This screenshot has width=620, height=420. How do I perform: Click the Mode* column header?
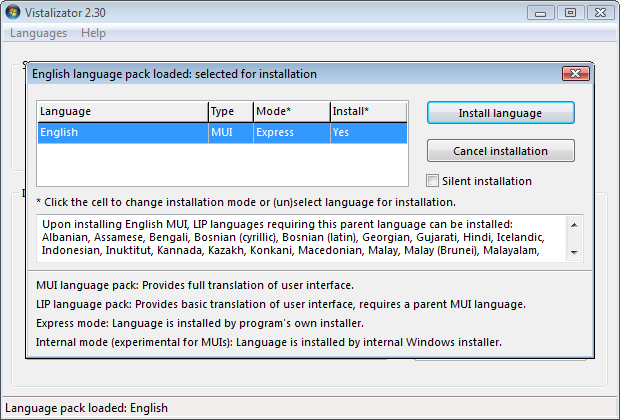(292, 112)
